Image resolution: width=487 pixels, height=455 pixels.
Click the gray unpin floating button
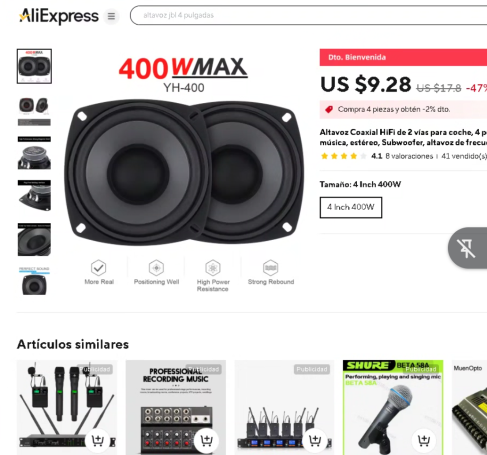(467, 248)
